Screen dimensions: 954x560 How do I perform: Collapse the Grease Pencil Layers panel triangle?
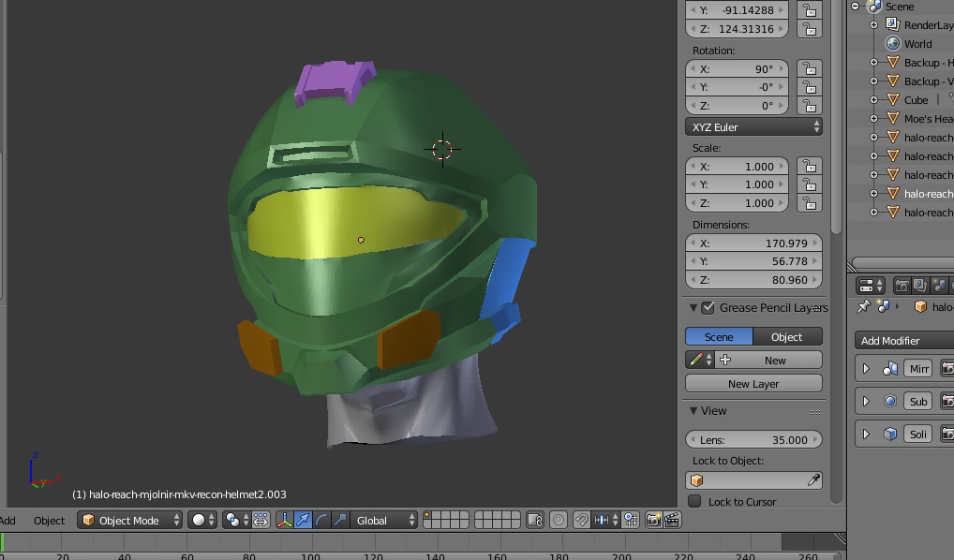[x=693, y=308]
